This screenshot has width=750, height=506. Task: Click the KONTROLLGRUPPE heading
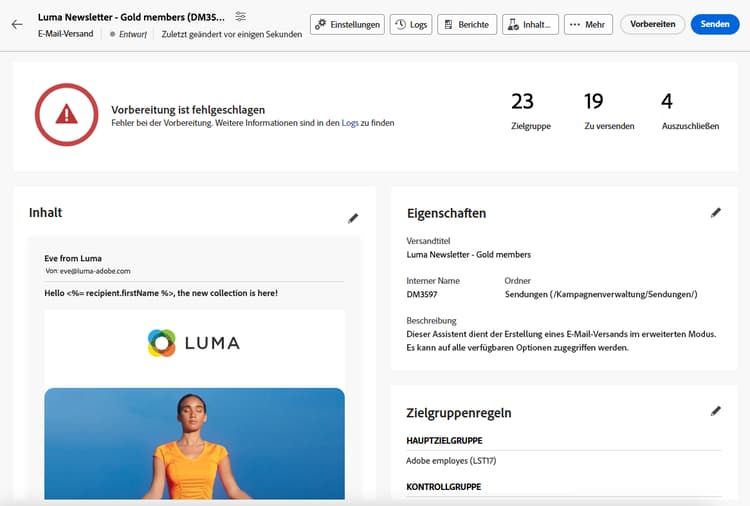pos(443,487)
